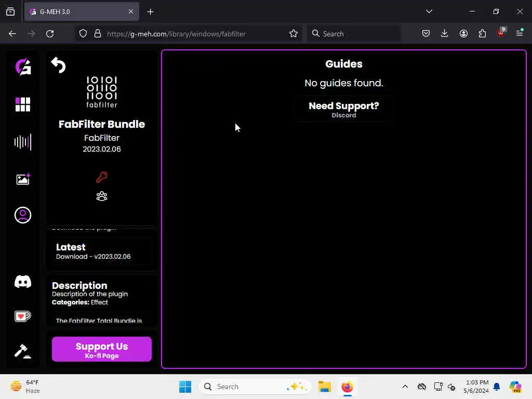Viewport: 532px width, 399px height.
Task: Show hidden system tray icons
Action: point(405,387)
